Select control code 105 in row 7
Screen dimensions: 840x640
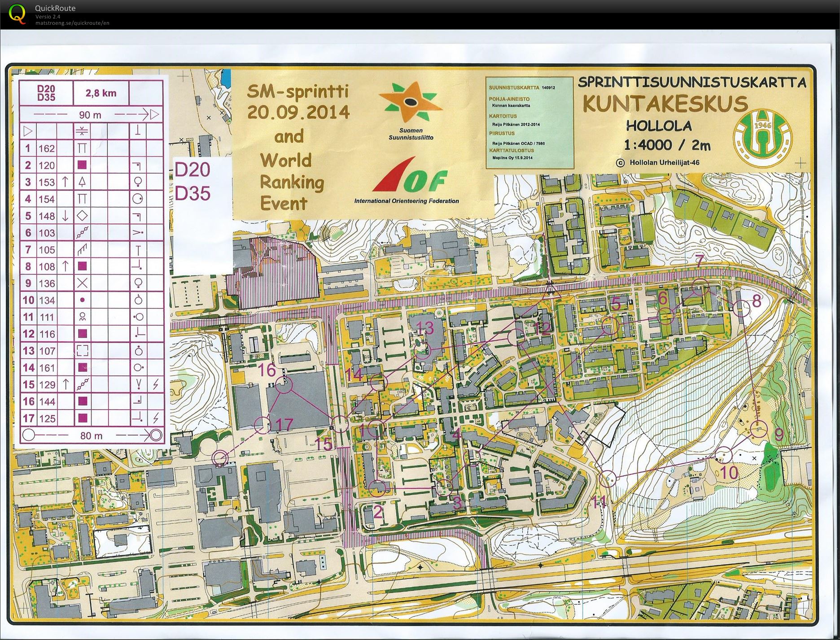point(46,250)
